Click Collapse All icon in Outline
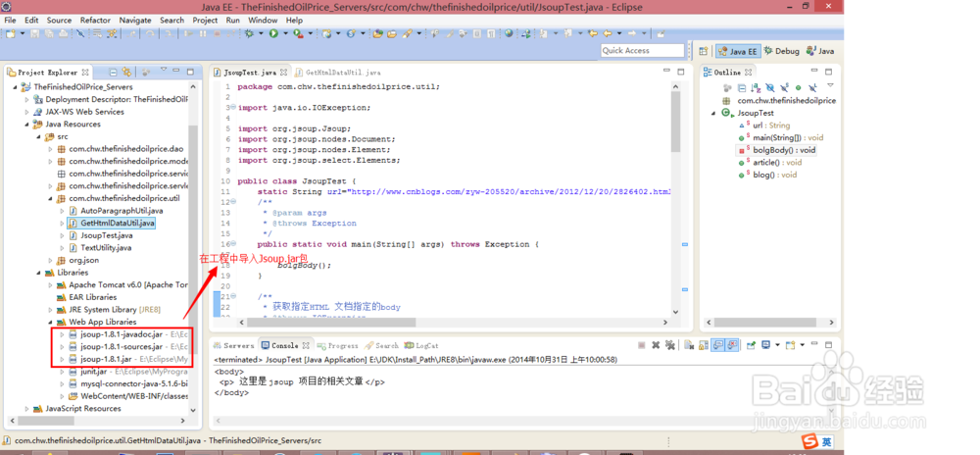 pos(741,88)
